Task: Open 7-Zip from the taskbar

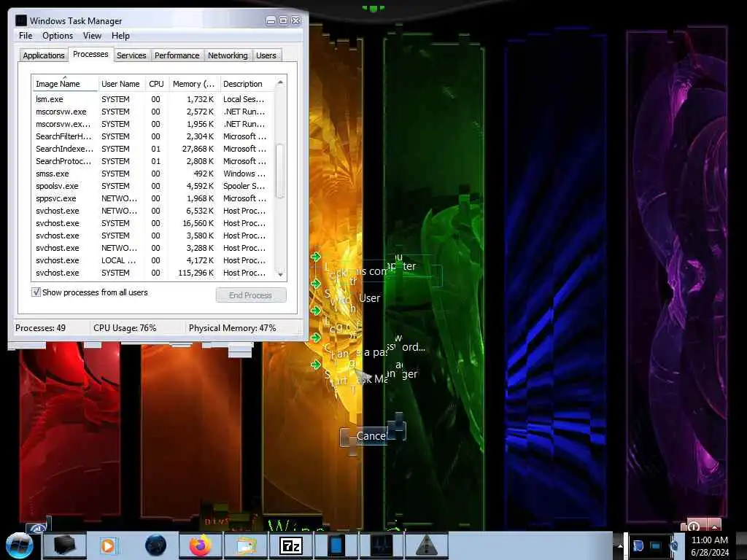Action: tap(291, 545)
